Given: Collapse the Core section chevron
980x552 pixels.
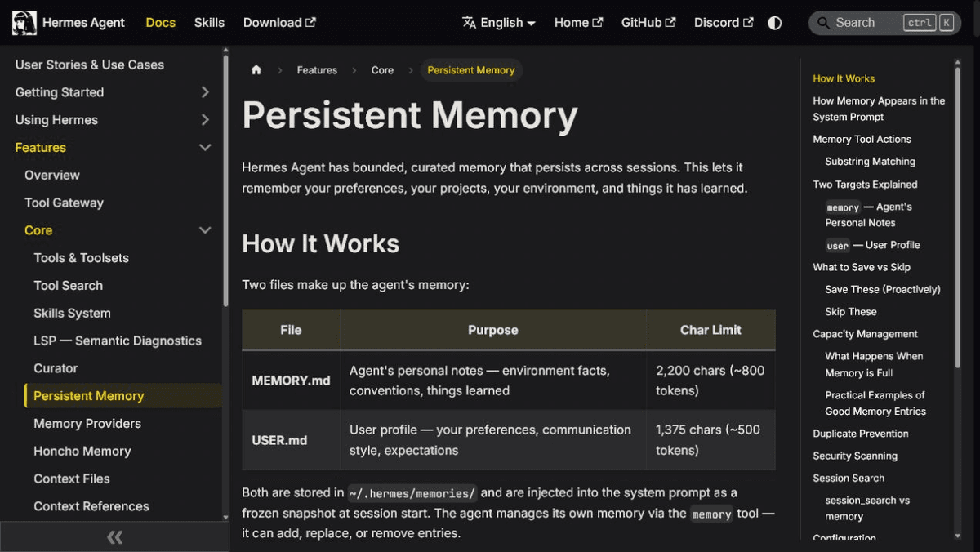Looking at the screenshot, I should (205, 230).
